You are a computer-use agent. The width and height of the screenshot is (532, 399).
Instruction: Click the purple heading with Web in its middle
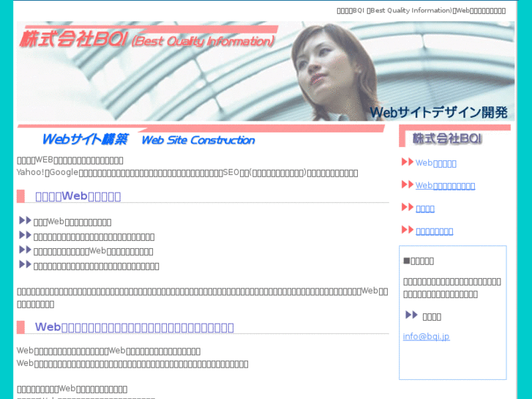click(x=78, y=196)
